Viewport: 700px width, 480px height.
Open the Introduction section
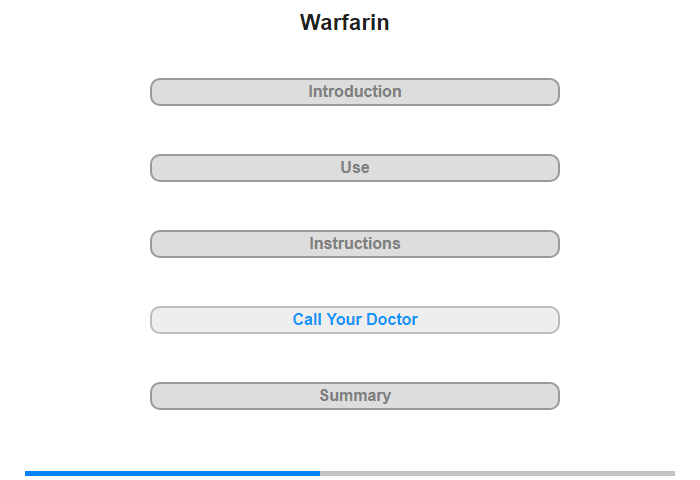coord(354,92)
